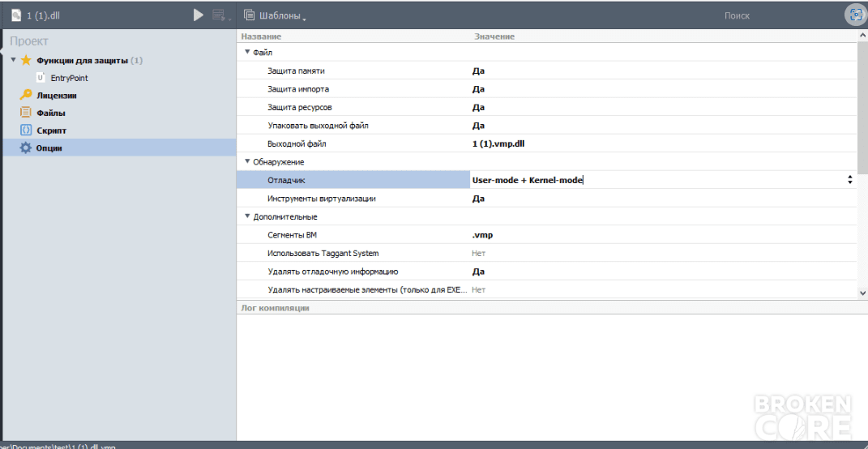Click the Шаблоны templates icon

click(249, 15)
